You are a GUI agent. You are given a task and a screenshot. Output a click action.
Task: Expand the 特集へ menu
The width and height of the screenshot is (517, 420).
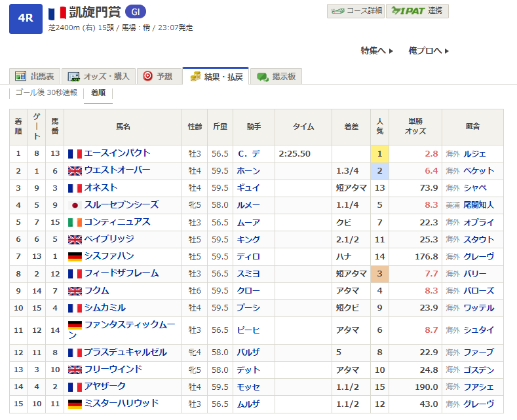pos(377,50)
